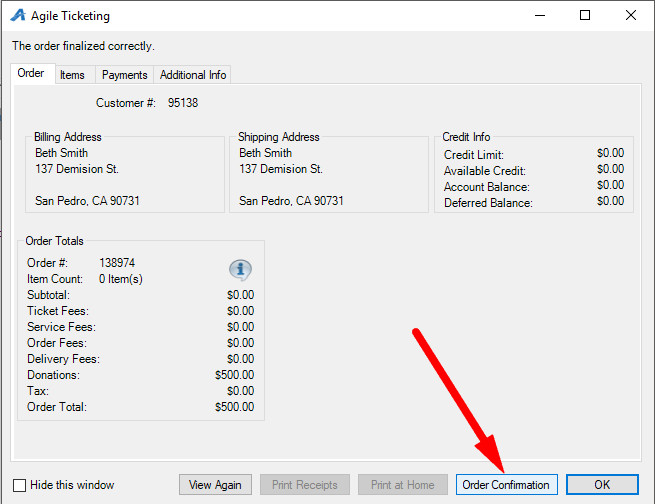Viewport: 655px width, 504px height.
Task: Click the blue info icon in Order Totals
Action: (x=240, y=270)
